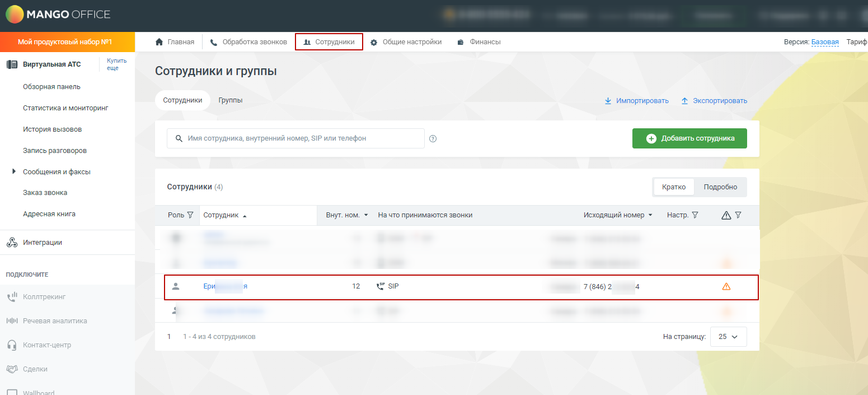Click На что принимаются звонки header
Screen dimensions: 868x395
pyautogui.click(x=425, y=215)
